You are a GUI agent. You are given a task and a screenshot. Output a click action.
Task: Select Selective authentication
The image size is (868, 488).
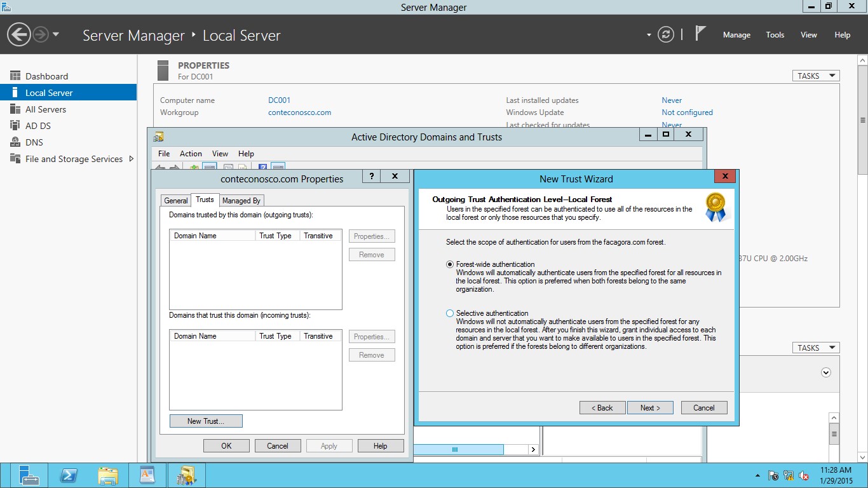(450, 313)
